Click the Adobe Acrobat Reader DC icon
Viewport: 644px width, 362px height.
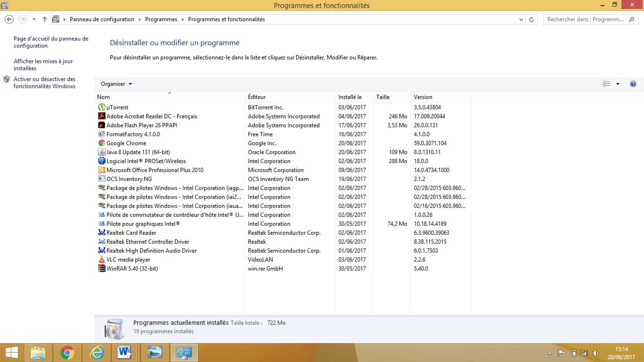click(x=101, y=116)
